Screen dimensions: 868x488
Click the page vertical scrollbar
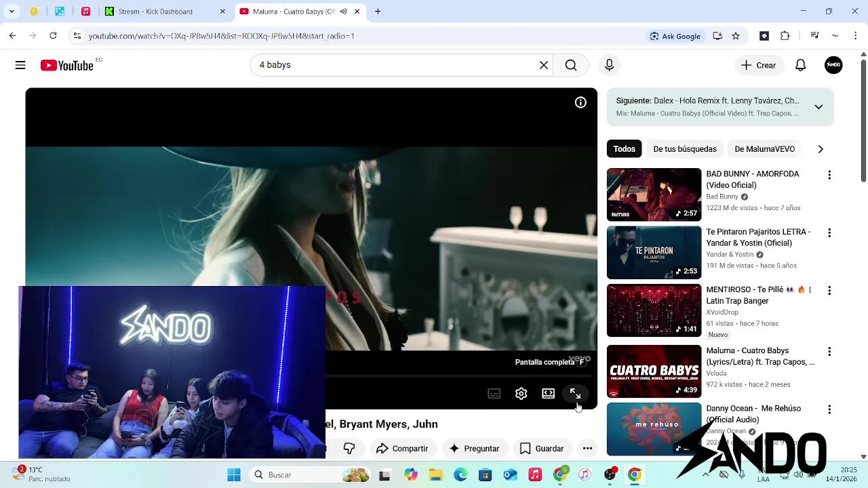point(863,122)
